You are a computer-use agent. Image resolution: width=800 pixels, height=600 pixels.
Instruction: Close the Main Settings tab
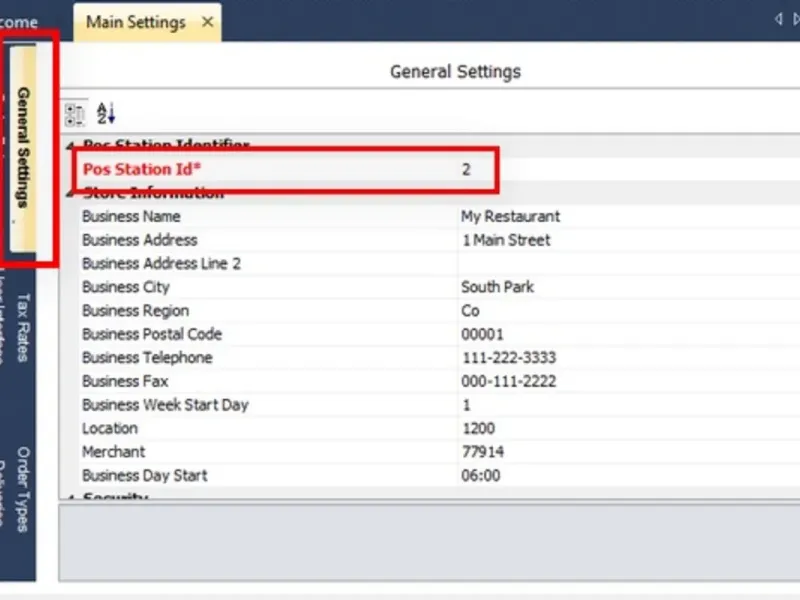[207, 22]
